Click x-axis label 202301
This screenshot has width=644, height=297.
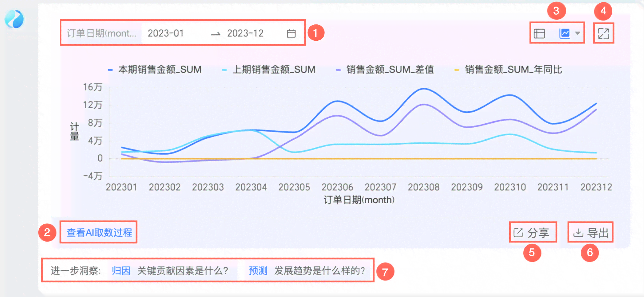[121, 187]
